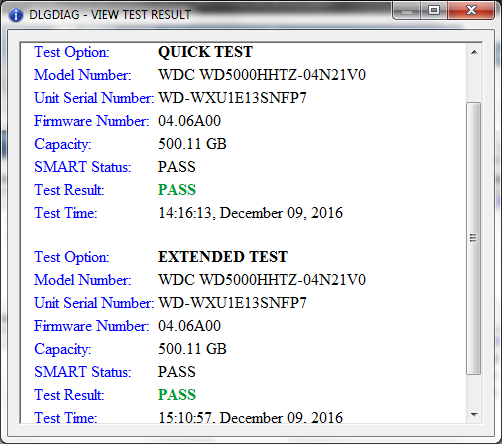Click the DLGDIAG info icon in title bar
The width and height of the screenshot is (502, 444).
[15, 15]
